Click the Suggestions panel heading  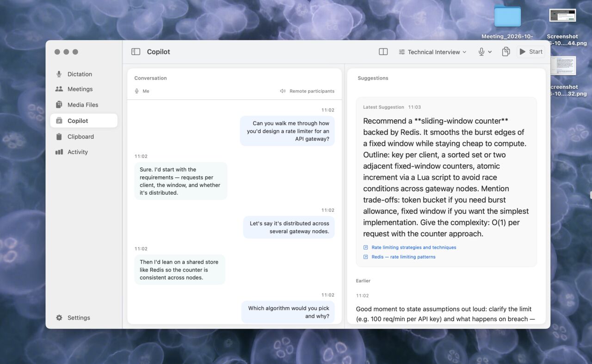click(x=373, y=78)
